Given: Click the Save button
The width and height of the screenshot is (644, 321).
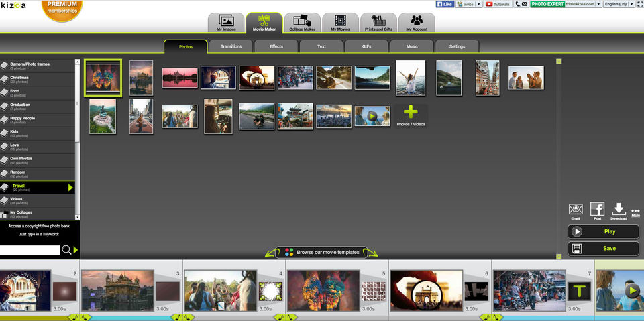Looking at the screenshot, I should 603,249.
